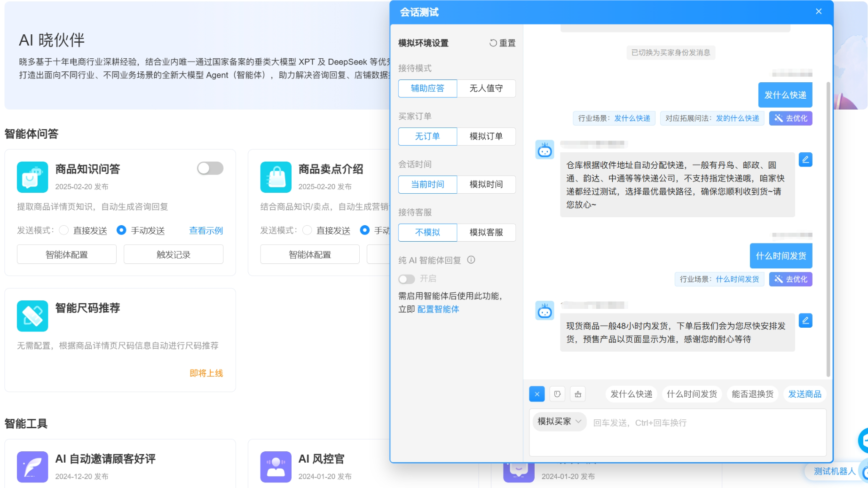The height and width of the screenshot is (488, 868).
Task: Click the blue X icon in chat toolbar
Action: [537, 394]
